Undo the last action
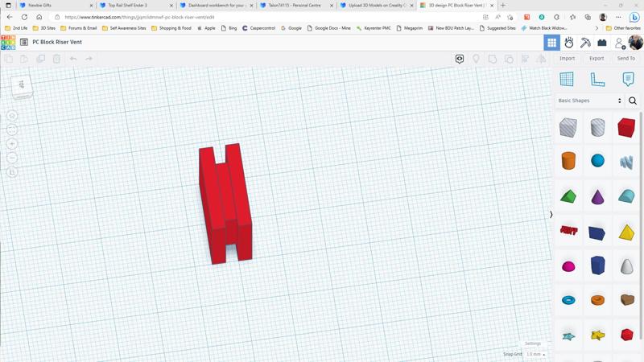 coord(73,59)
